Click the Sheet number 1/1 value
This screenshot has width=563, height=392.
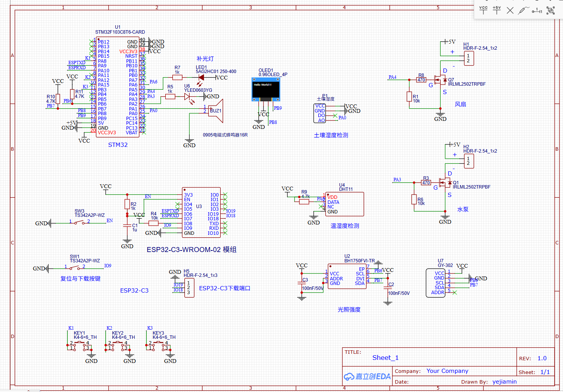(545, 372)
